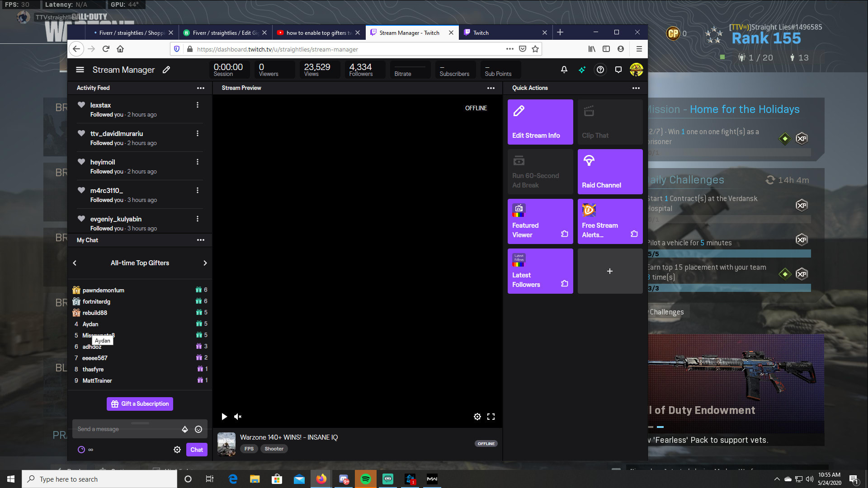Open options for ttv_davidlmurariu follow event
868x488 pixels.
point(198,133)
